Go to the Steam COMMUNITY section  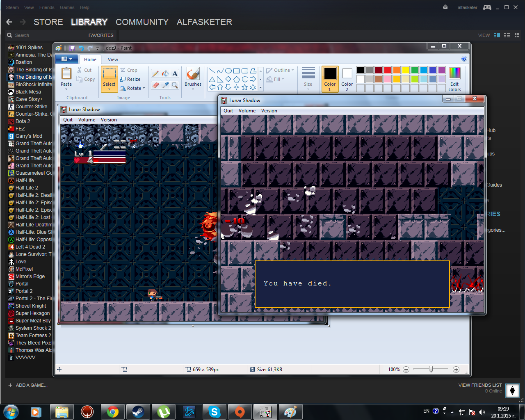pos(142,22)
